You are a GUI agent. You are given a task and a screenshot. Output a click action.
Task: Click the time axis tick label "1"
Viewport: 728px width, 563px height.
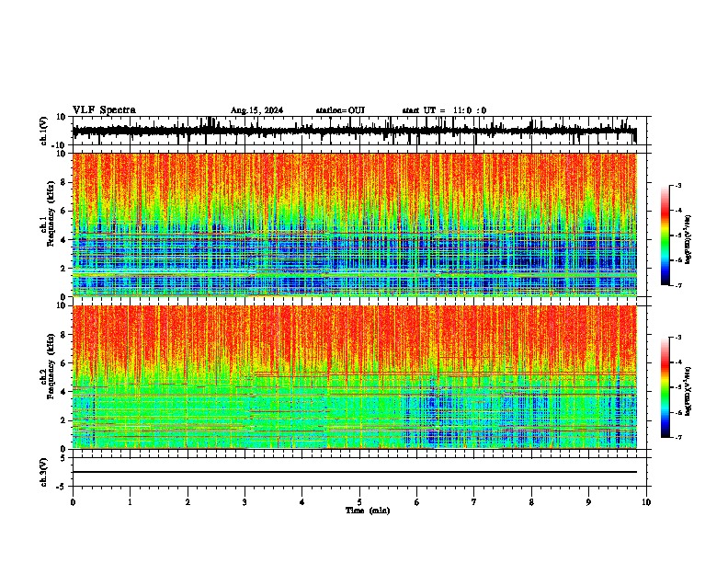pyautogui.click(x=130, y=502)
